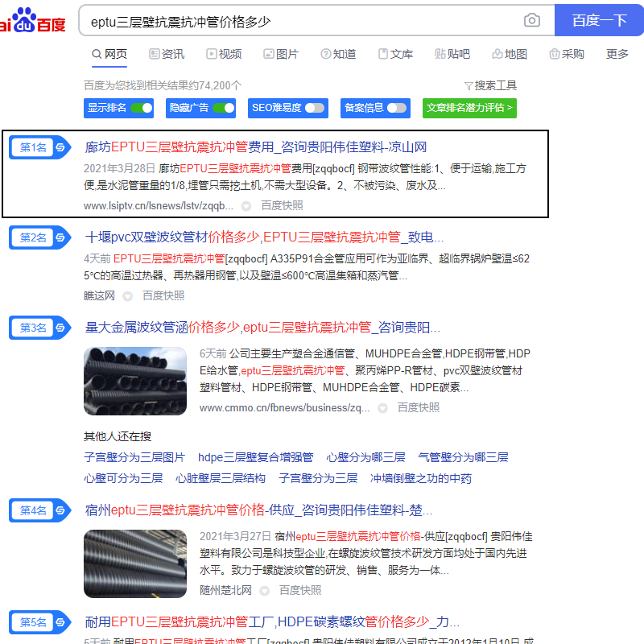Expand dropdown next to www.cmmo.cn URL
644x644 pixels.
point(382,408)
